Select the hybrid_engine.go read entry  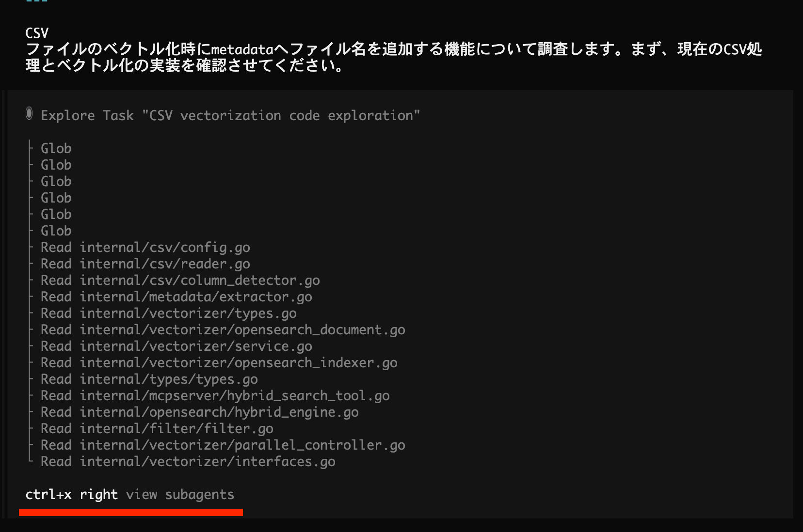(x=199, y=412)
